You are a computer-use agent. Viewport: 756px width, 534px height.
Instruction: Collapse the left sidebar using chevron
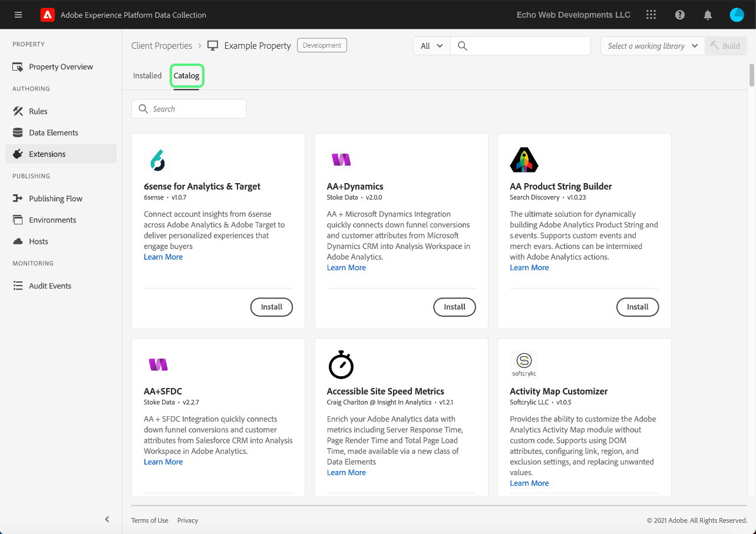coord(107,519)
